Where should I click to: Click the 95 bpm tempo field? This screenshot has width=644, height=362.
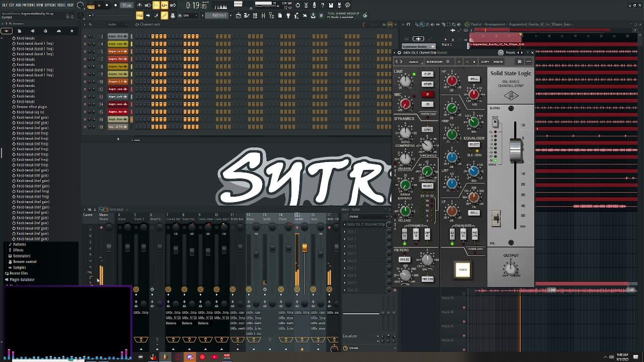(127, 6)
